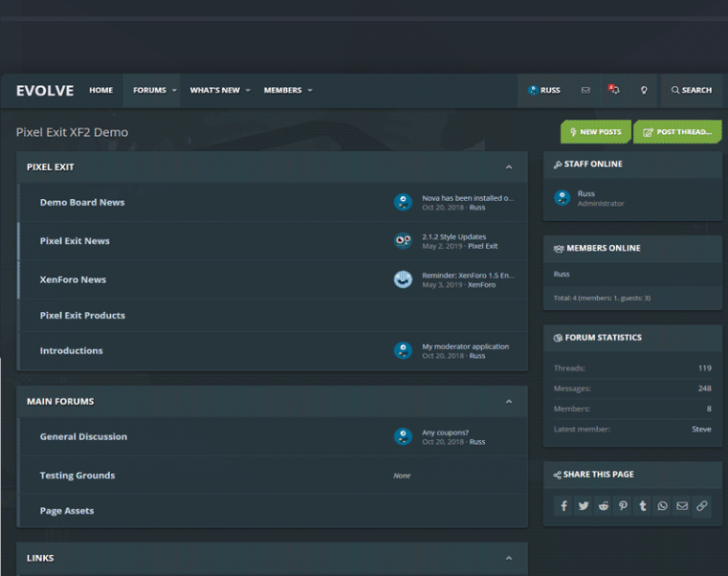728x576 pixels.
Task: Open the Russ account menu
Action: (544, 90)
